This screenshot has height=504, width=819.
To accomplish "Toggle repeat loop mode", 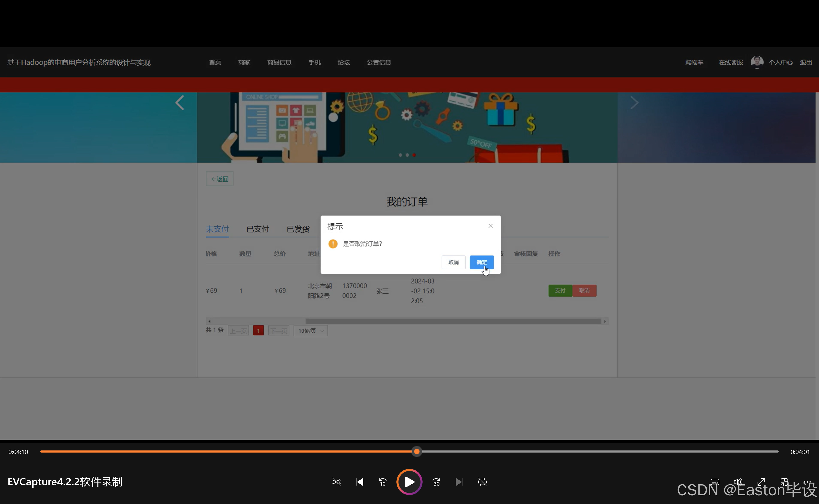I will pyautogui.click(x=482, y=482).
